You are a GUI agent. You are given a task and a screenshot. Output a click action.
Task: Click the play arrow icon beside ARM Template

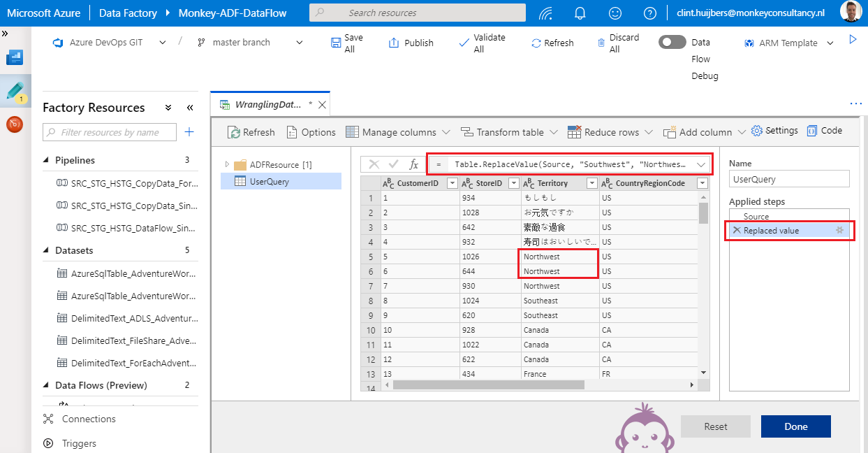click(x=853, y=40)
